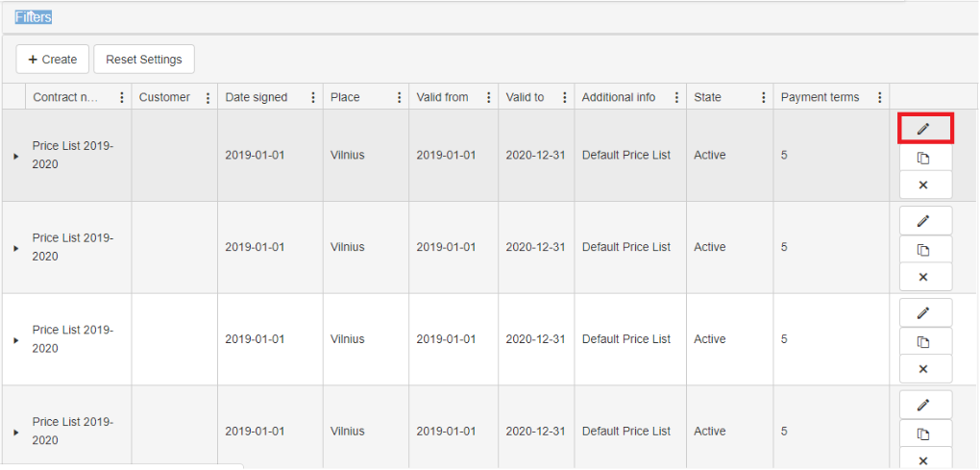
Task: Expand the first Price List row
Action: pyautogui.click(x=15, y=156)
